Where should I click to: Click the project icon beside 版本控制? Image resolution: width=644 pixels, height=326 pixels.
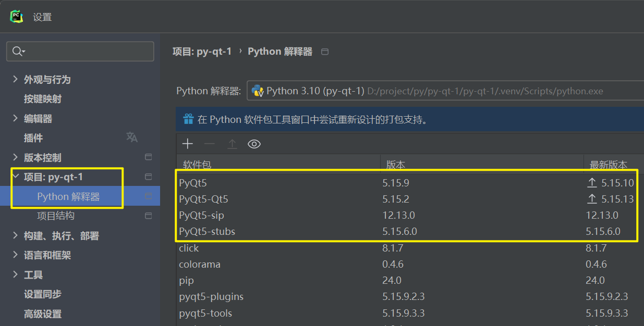pos(148,157)
